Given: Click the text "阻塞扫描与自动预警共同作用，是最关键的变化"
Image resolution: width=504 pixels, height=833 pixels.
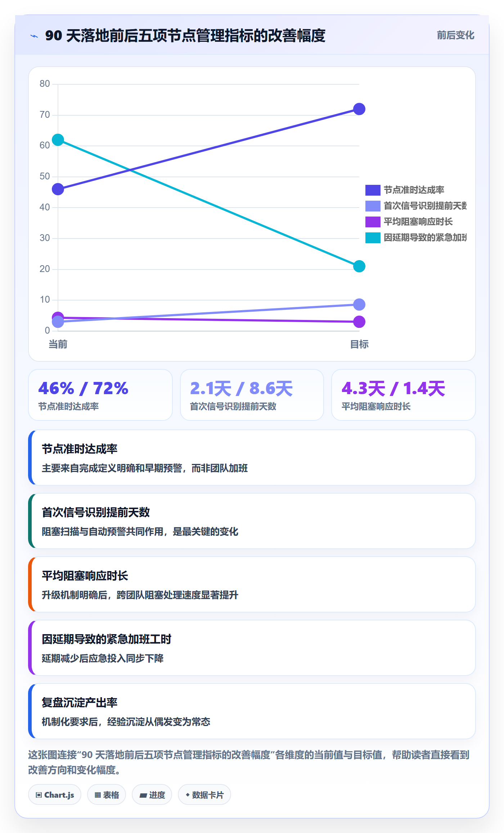Looking at the screenshot, I should coord(140,531).
